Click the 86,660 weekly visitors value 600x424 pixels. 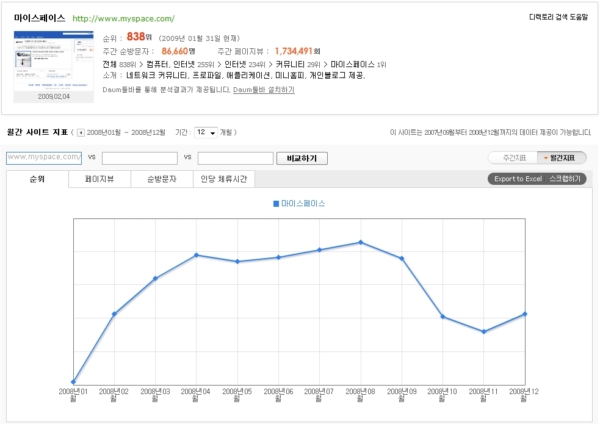[175, 51]
